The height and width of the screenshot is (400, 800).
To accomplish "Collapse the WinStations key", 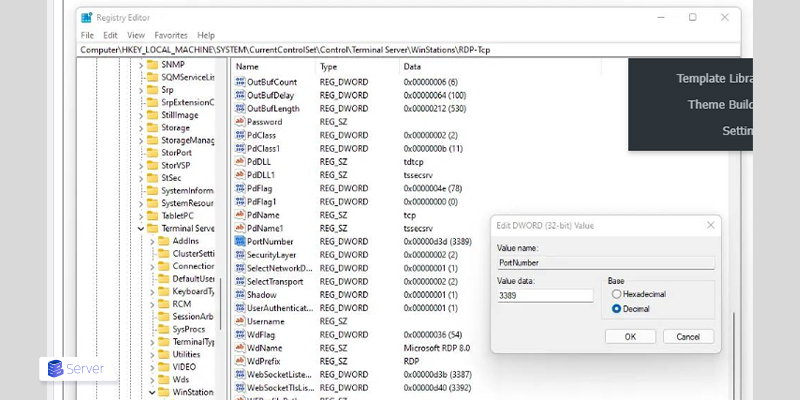I will [x=152, y=392].
